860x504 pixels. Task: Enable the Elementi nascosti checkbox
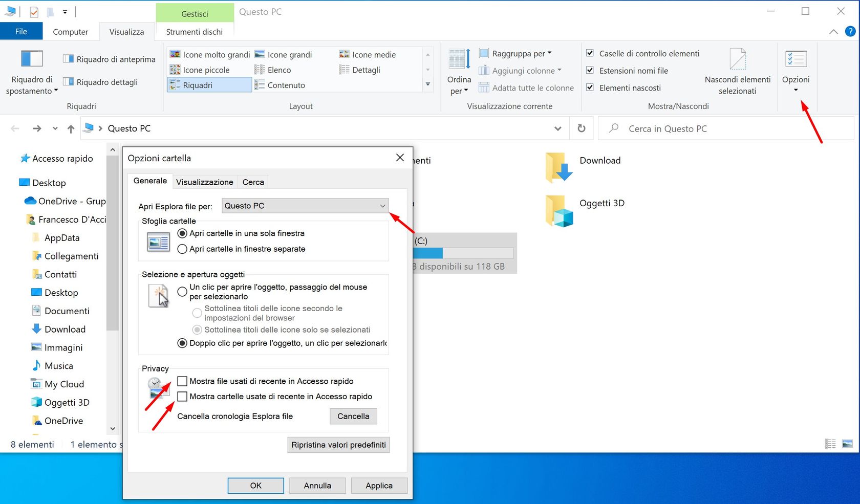tap(590, 87)
